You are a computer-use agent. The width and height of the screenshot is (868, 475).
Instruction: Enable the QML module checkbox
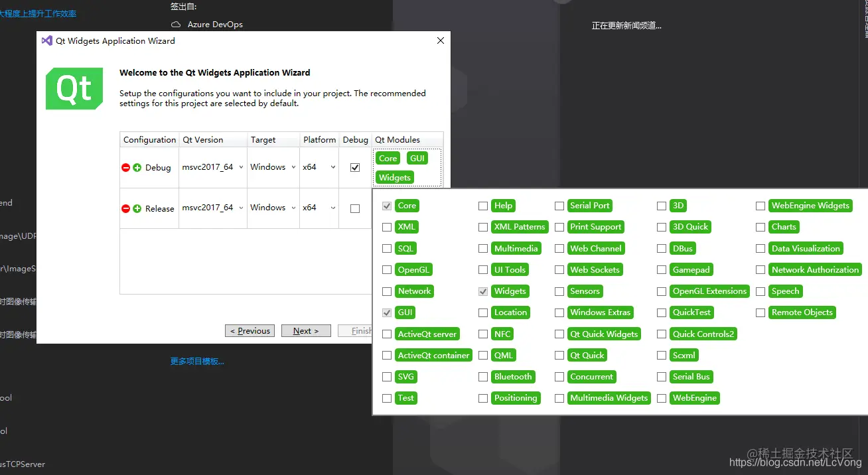(x=483, y=356)
